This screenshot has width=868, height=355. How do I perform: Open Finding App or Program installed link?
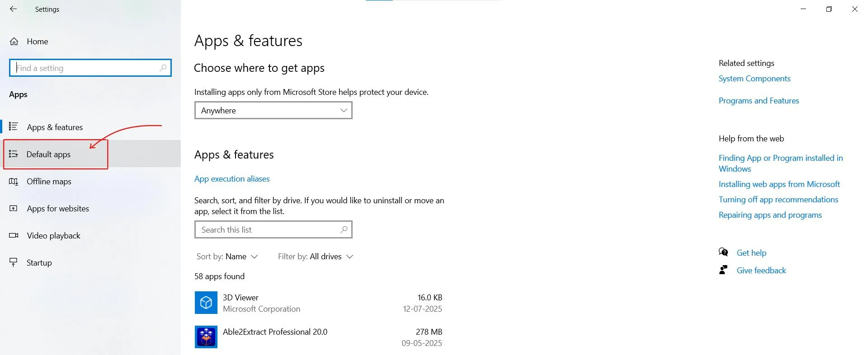pos(781,163)
